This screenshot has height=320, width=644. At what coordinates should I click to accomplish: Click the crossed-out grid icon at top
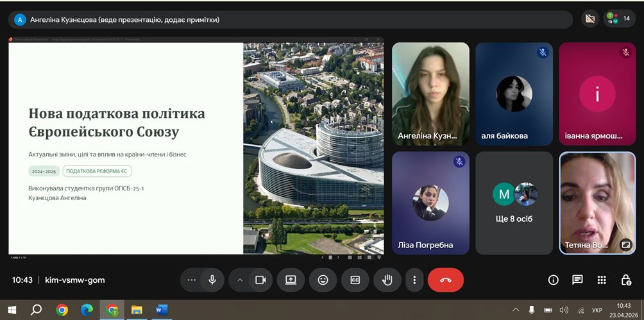590,19
